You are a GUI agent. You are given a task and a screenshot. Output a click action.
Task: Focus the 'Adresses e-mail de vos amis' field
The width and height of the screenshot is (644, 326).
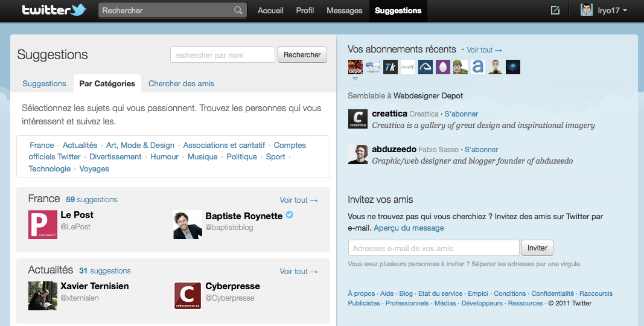[434, 248]
